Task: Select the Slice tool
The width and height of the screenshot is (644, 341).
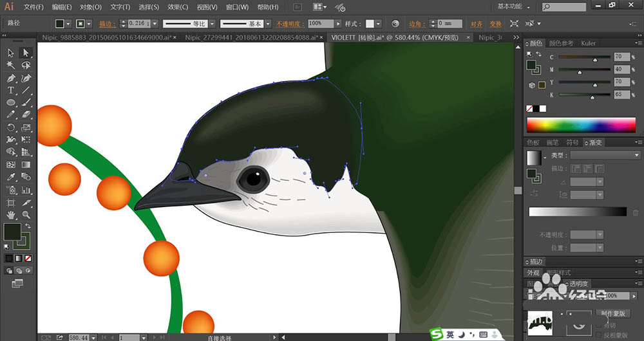Action: 26,203
